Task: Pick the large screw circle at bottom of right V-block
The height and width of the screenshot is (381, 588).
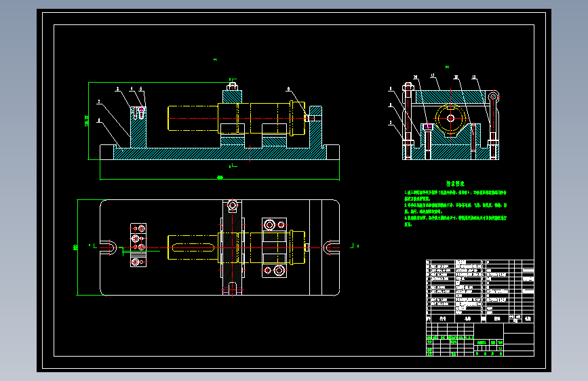Action: [x=279, y=270]
